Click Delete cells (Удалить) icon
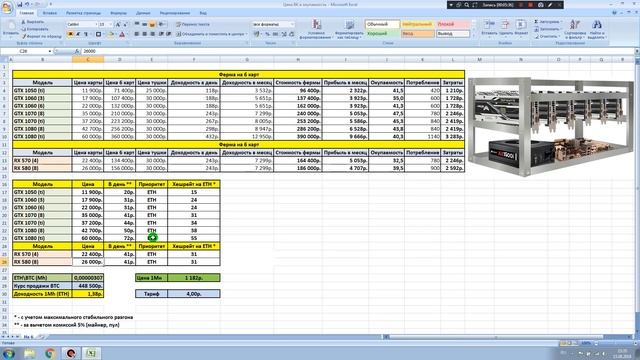 pyautogui.click(x=505, y=29)
